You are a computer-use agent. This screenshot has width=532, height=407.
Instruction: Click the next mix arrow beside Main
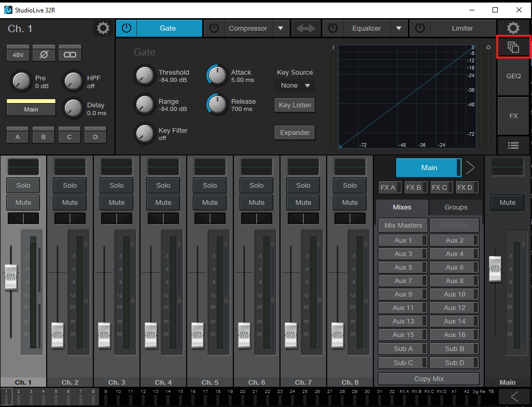[x=470, y=167]
